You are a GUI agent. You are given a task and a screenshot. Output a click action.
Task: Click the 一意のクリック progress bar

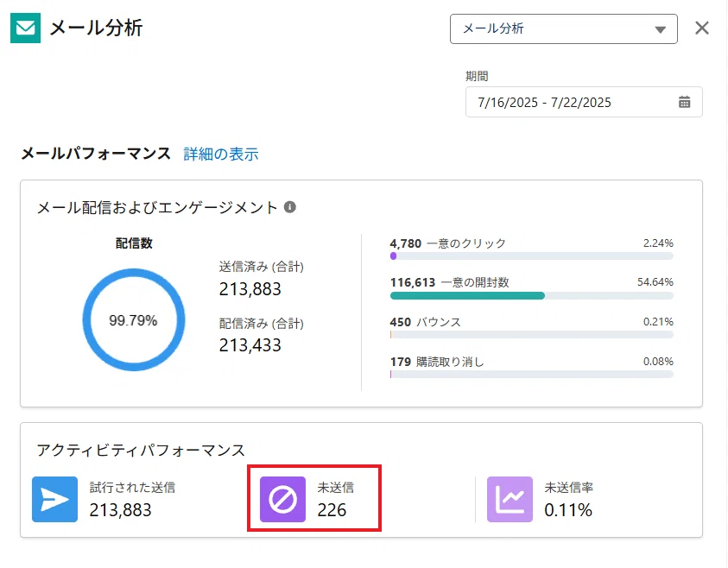pyautogui.click(x=532, y=256)
